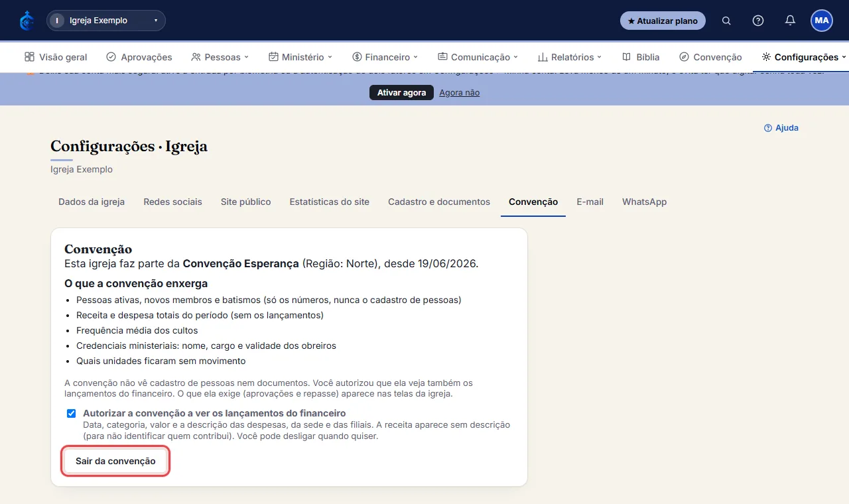Click the Ajuda help icon
The image size is (849, 504).
point(768,128)
